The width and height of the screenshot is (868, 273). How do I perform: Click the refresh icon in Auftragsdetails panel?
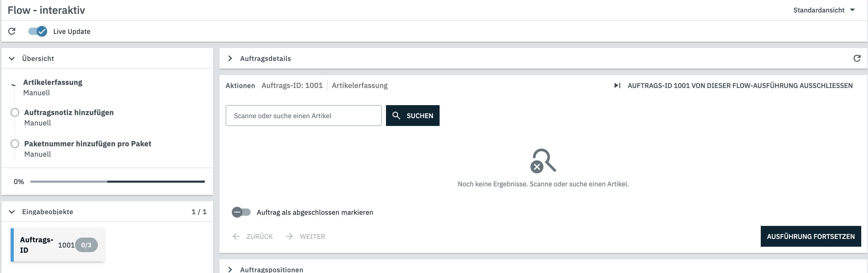pyautogui.click(x=857, y=58)
